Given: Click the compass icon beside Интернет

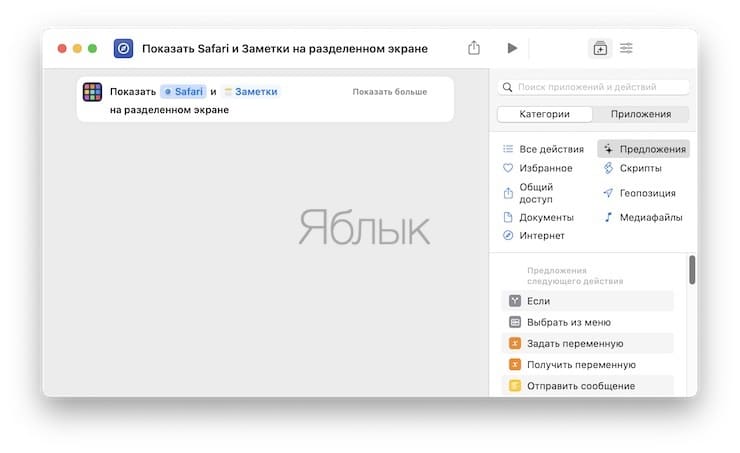Looking at the screenshot, I should pos(508,235).
